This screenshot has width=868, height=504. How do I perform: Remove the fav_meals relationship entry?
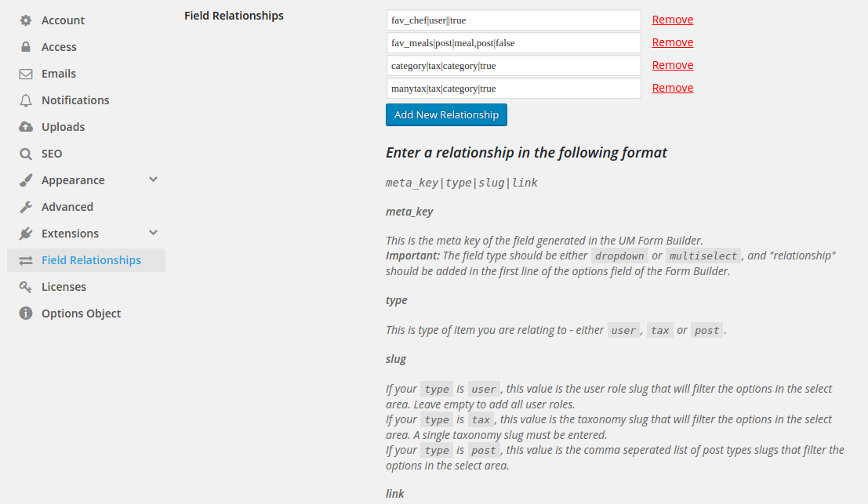click(672, 42)
